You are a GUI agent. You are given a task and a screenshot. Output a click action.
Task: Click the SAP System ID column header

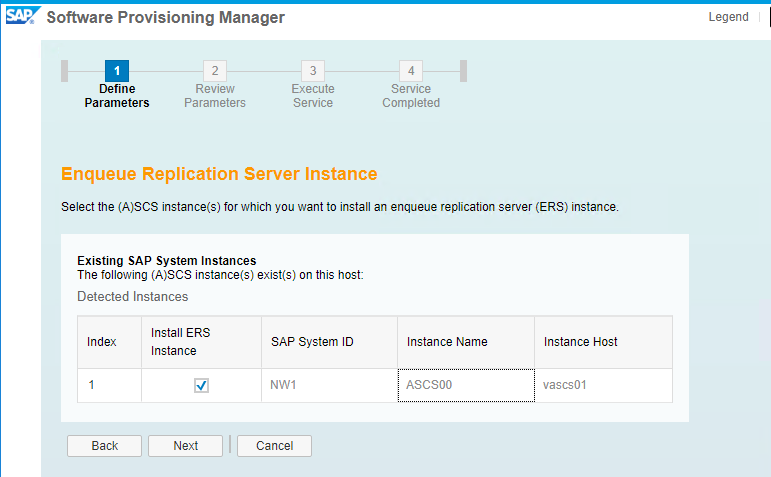329,342
